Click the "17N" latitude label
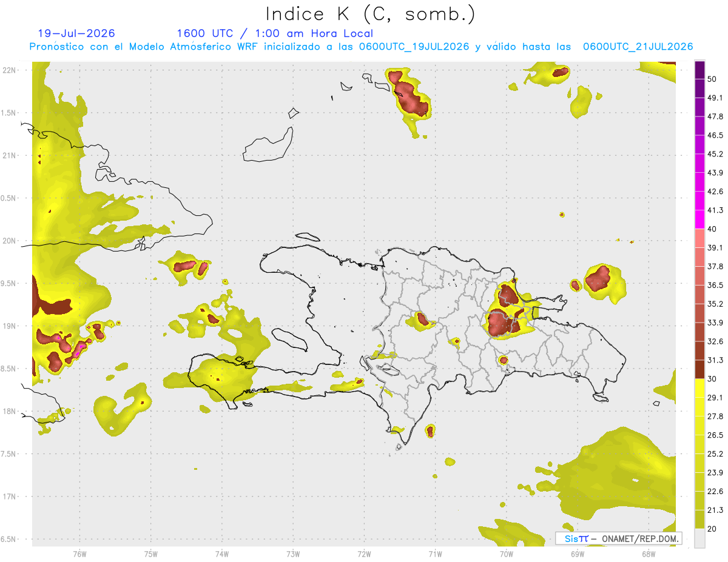Screen dimensions: 728x562 click(10, 497)
